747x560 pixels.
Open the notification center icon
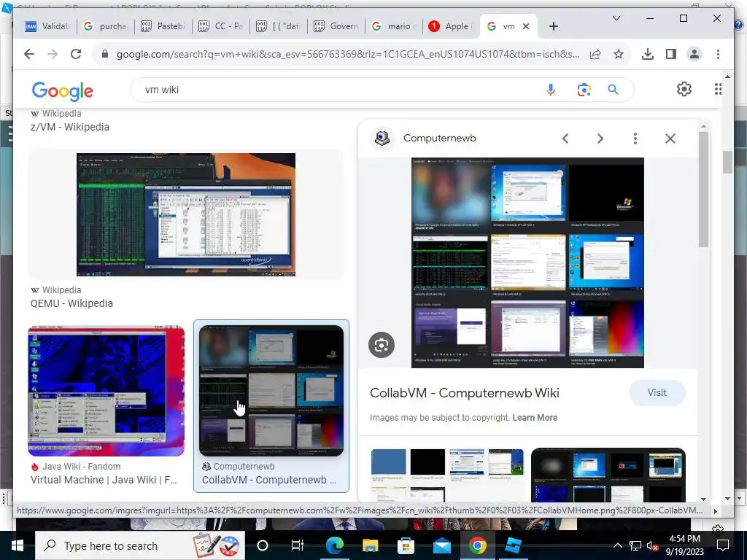(x=723, y=545)
